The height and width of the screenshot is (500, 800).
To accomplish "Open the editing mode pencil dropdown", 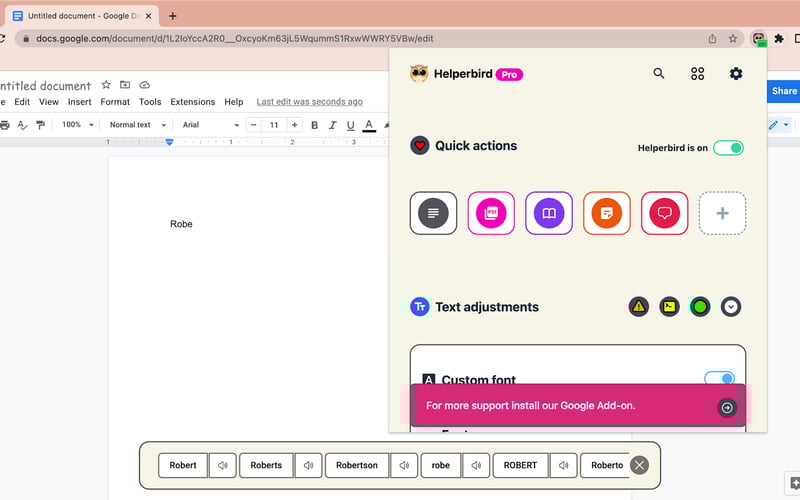I will [x=779, y=125].
